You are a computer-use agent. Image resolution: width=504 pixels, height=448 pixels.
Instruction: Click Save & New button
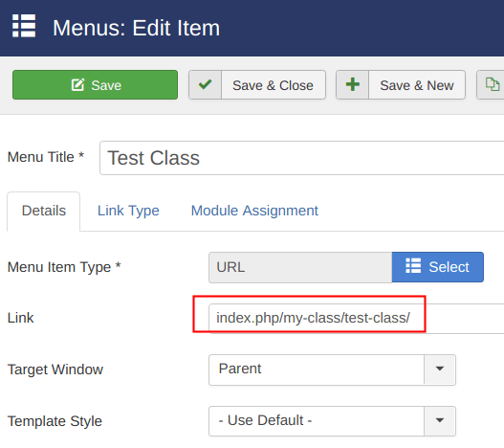point(401,84)
